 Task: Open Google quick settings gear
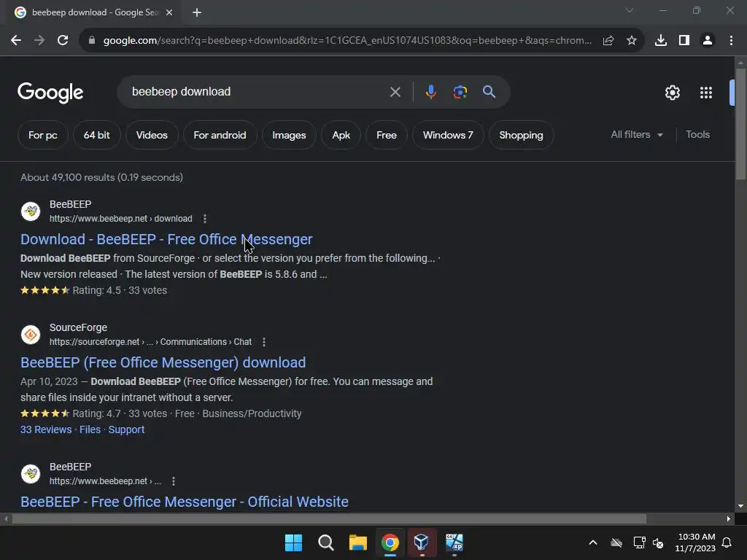click(x=672, y=93)
